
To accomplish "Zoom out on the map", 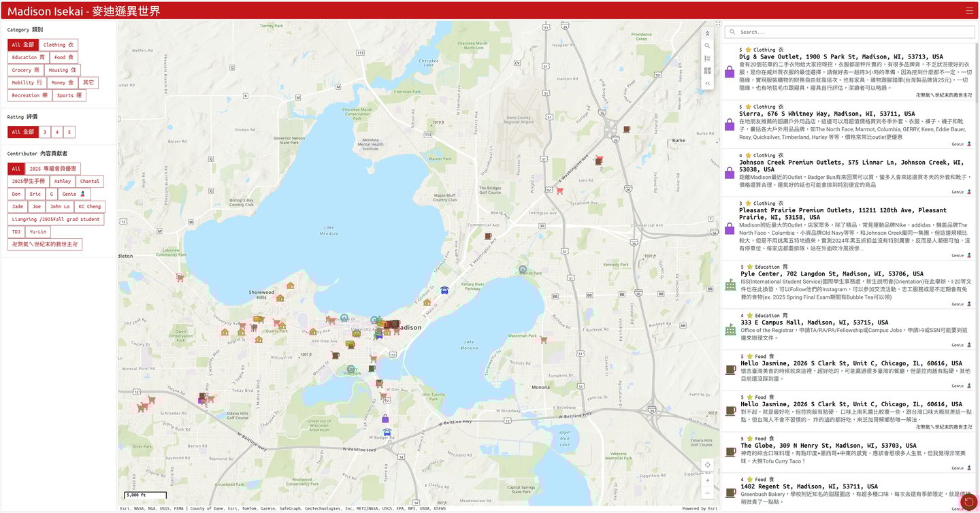I will (708, 493).
